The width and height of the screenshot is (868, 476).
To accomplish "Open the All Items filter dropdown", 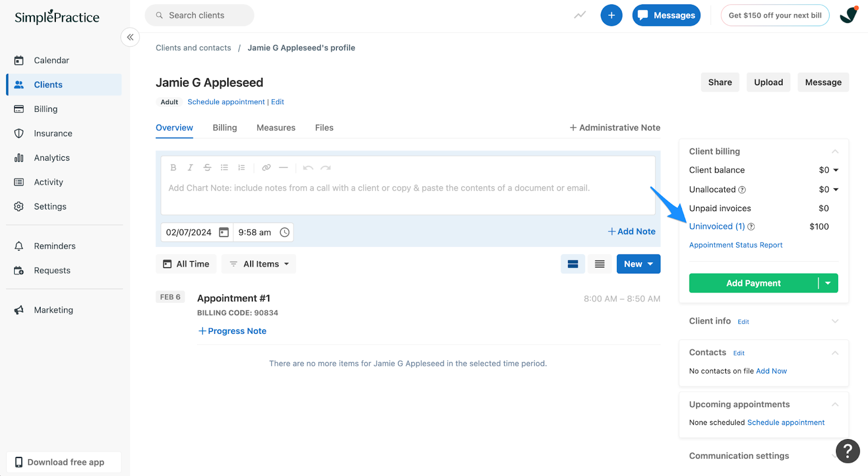I will [259, 264].
